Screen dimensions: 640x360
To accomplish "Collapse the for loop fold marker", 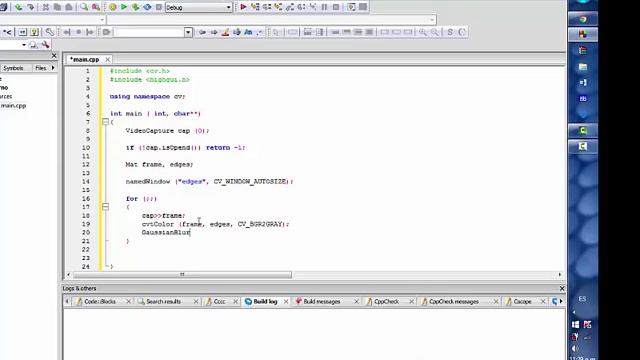I will tap(105, 207).
